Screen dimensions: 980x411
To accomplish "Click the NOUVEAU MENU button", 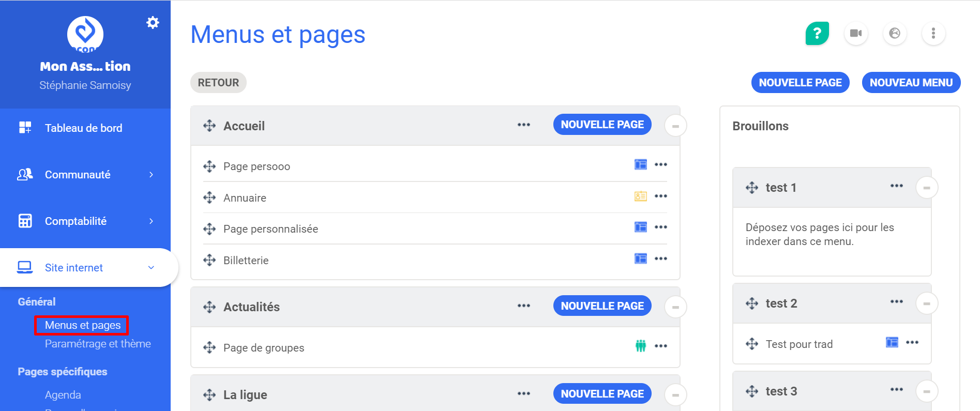I will click(x=911, y=82).
